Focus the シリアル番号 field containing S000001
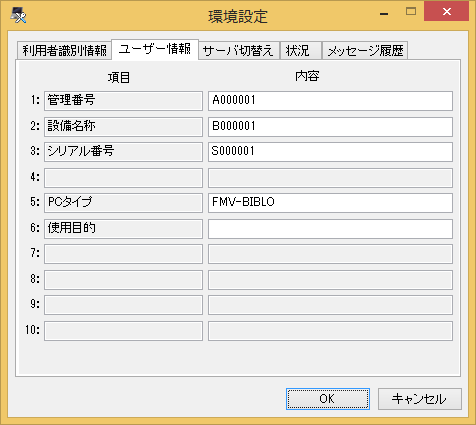 point(330,152)
